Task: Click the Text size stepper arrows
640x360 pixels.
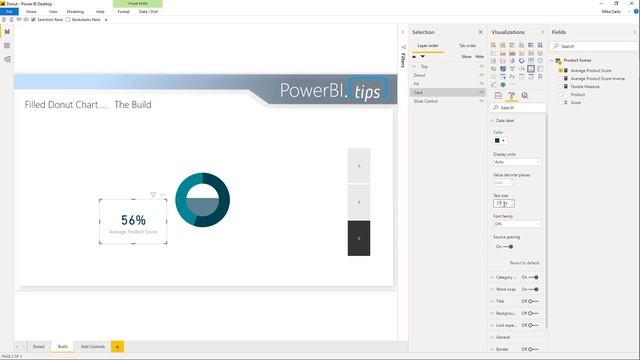Action: (x=512, y=203)
